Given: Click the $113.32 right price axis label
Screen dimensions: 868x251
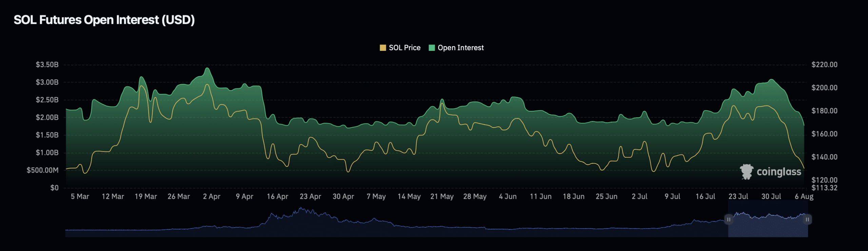Looking at the screenshot, I should (824, 188).
